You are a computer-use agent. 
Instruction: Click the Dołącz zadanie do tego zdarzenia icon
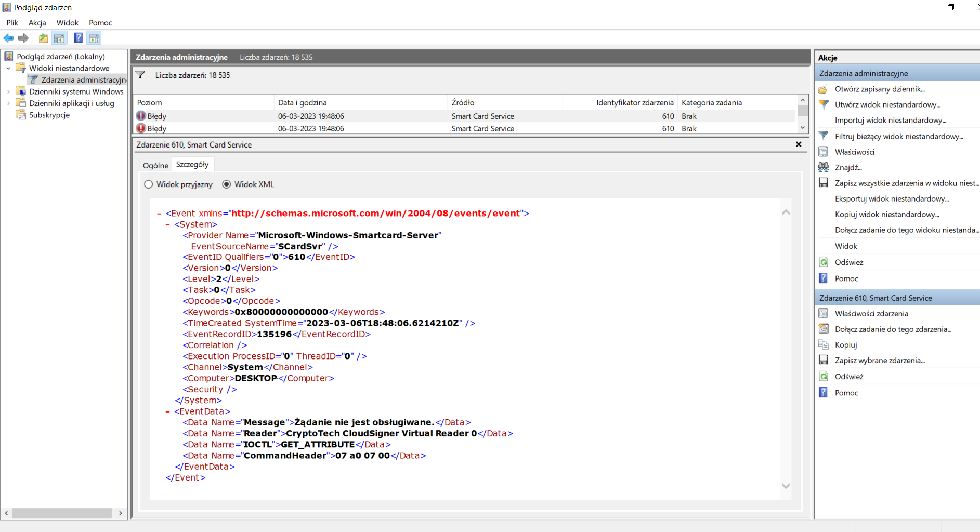coord(824,329)
